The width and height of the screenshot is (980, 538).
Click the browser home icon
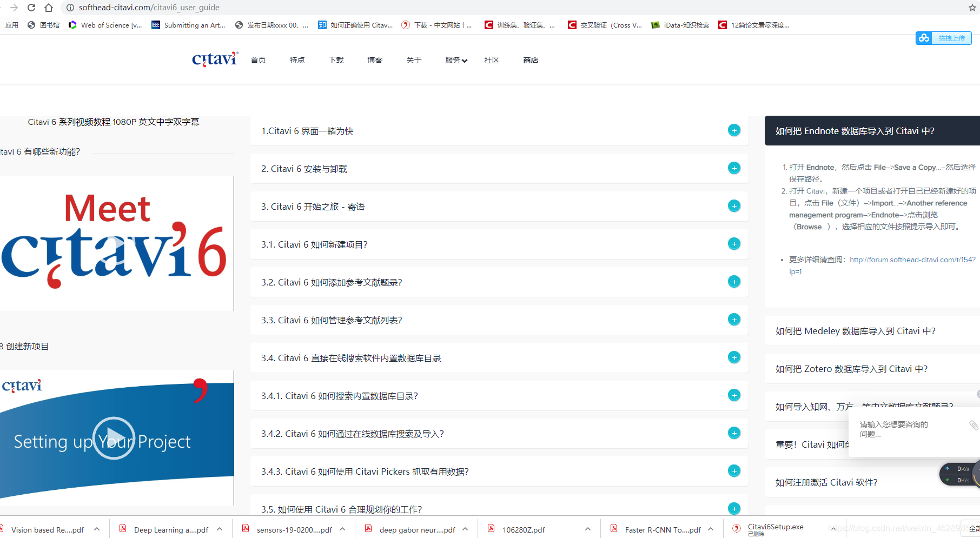[x=48, y=8]
